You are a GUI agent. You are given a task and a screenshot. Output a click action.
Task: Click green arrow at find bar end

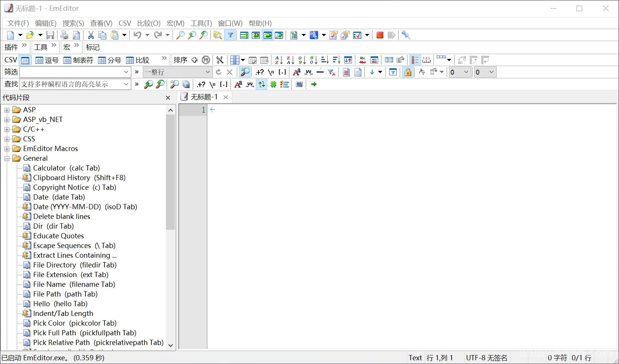tap(314, 84)
